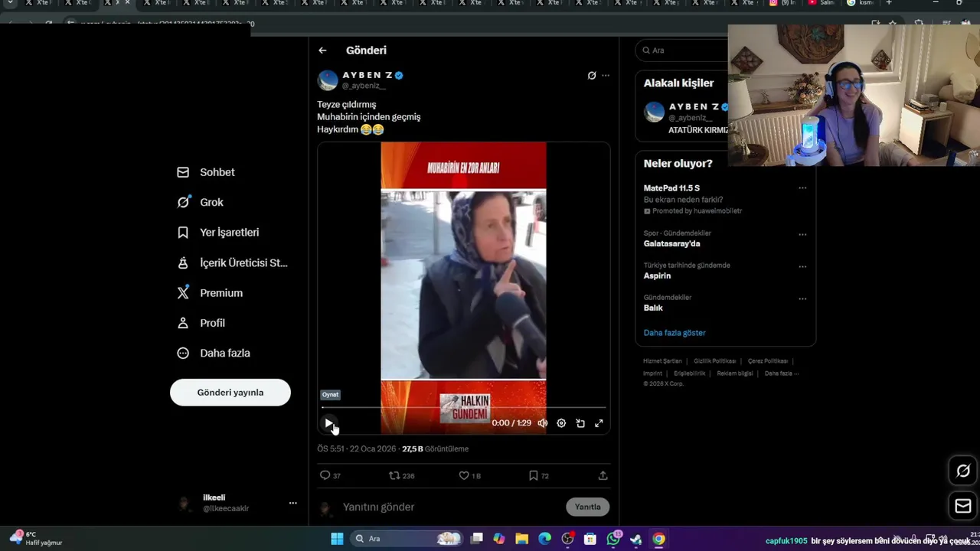Open Microsoft Store from the taskbar
Screen dimensions: 980x551
[590, 539]
